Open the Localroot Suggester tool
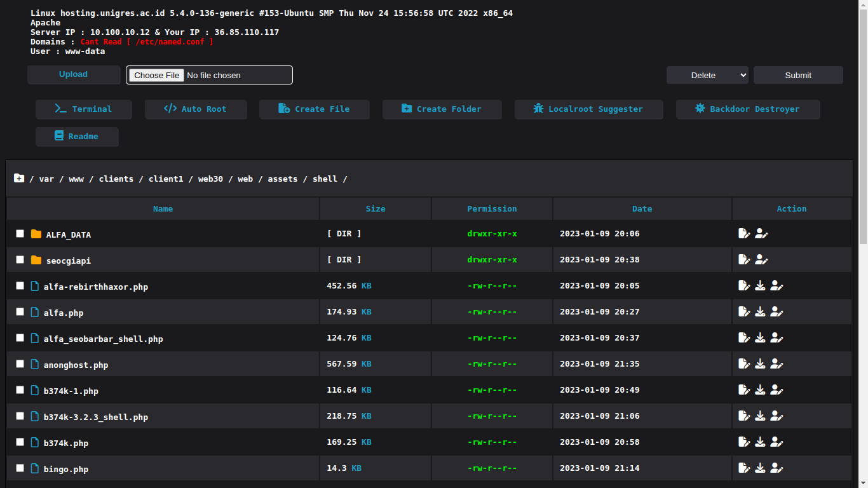Screen dimensions: 868x488 click(588, 109)
